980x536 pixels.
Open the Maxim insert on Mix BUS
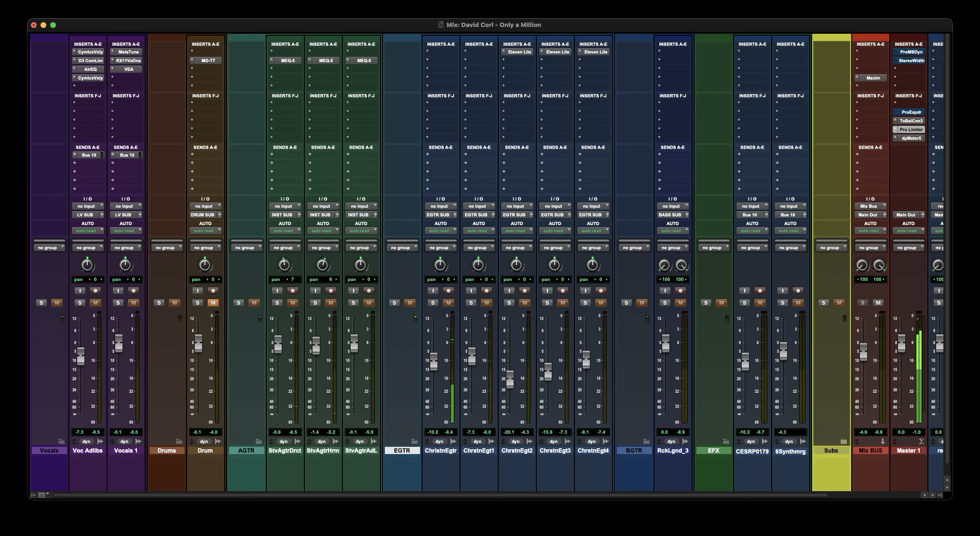(871, 78)
